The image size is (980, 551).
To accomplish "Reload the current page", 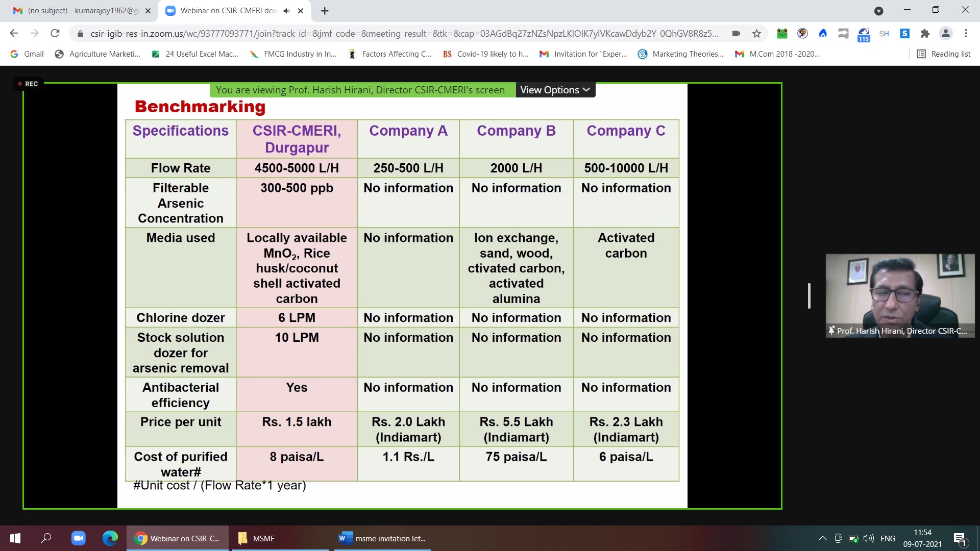I will coord(55,34).
